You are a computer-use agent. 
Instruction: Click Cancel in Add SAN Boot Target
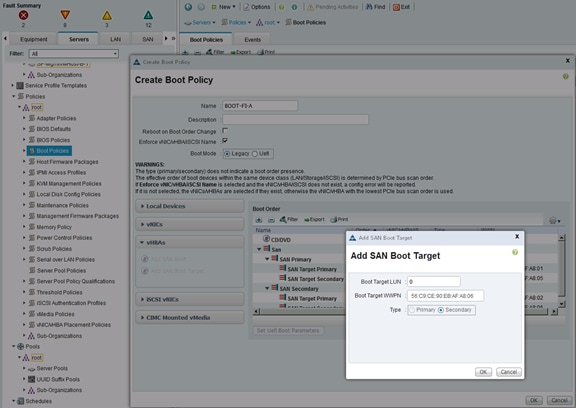click(508, 372)
